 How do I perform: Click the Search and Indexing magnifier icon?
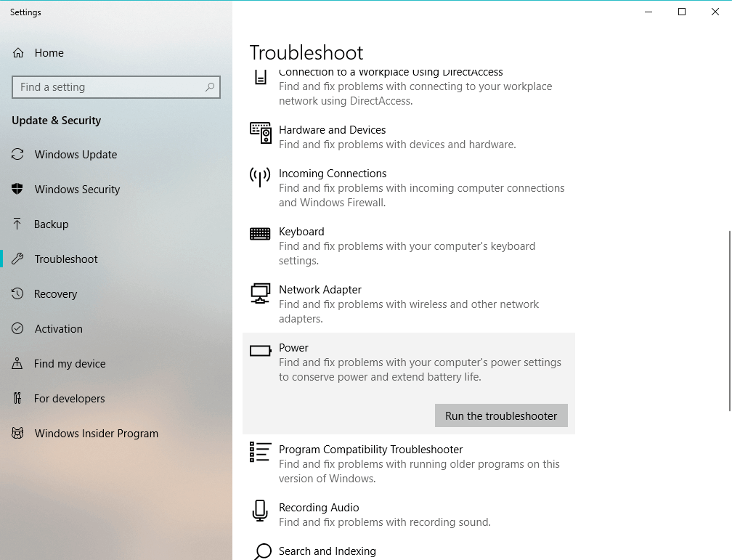click(x=262, y=551)
